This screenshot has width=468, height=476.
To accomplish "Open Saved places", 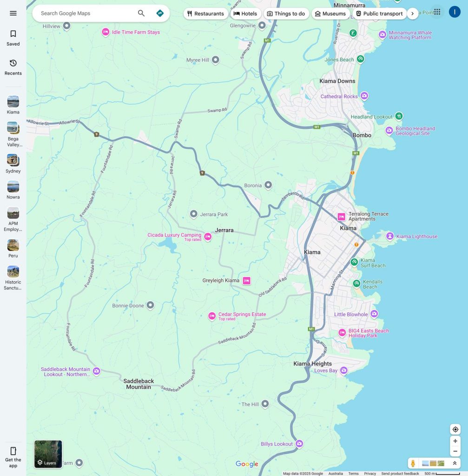I will click(x=13, y=38).
